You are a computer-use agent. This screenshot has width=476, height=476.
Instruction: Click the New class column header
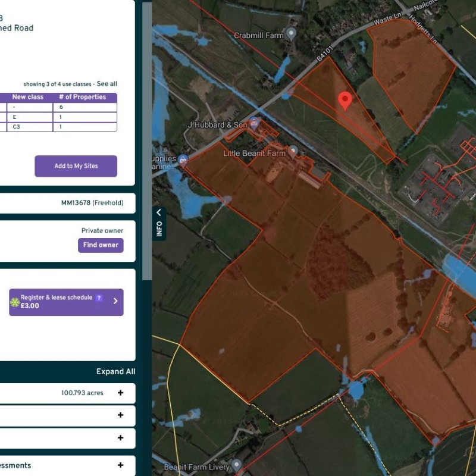coord(28,97)
